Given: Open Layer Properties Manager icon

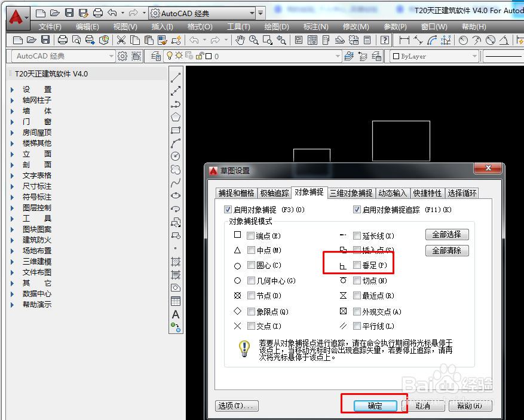Looking at the screenshot, I should pyautogui.click(x=156, y=56).
